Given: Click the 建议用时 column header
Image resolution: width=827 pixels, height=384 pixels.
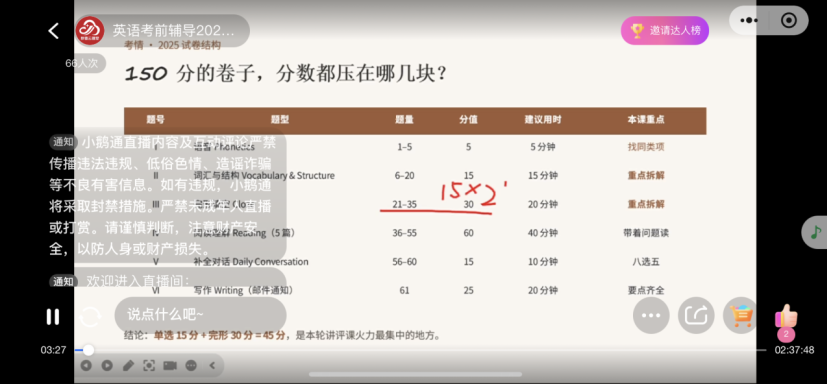Looking at the screenshot, I should pyautogui.click(x=543, y=120).
